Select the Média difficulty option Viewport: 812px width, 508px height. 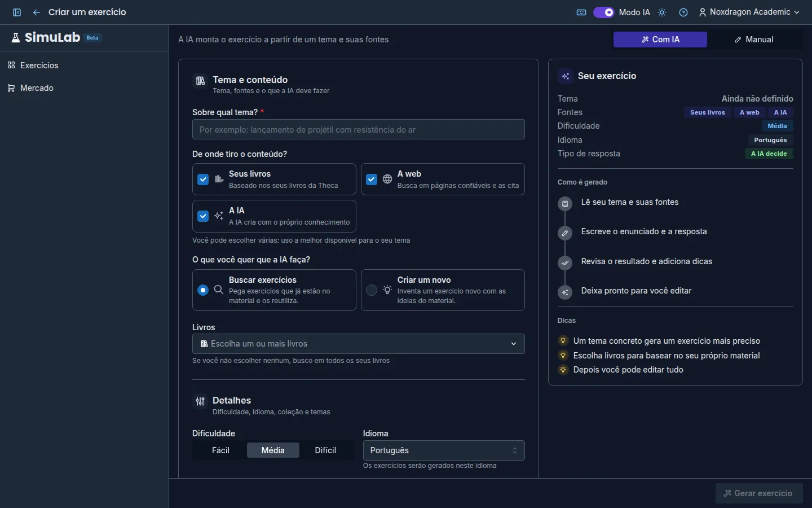(273, 450)
